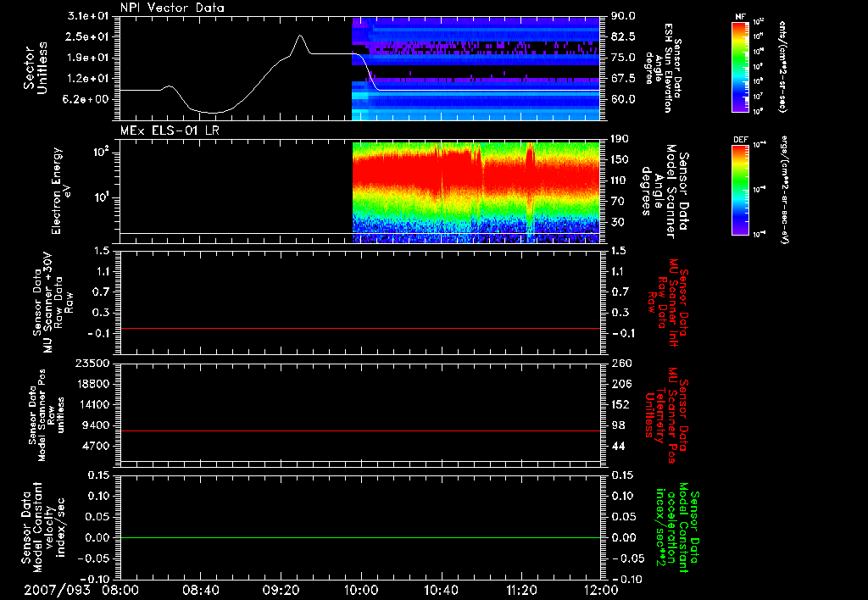
Task: Click the 190 scanner angle tick label
Action: 620,139
